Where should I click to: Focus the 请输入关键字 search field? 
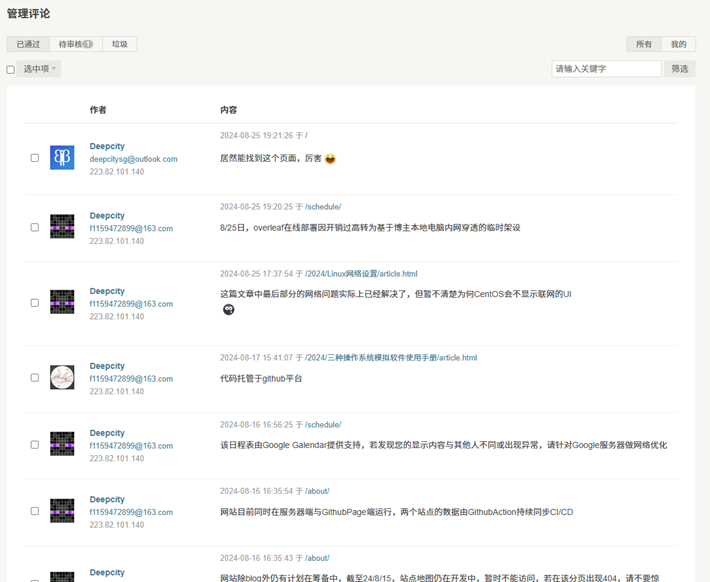pos(606,69)
